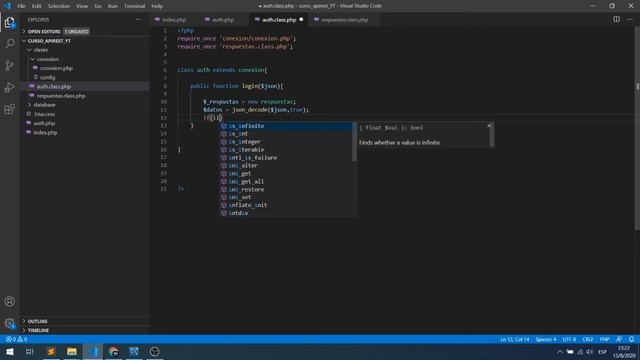Screen dimensions: 640x360
Task: Open the Run and Debug view
Action: pos(9,87)
